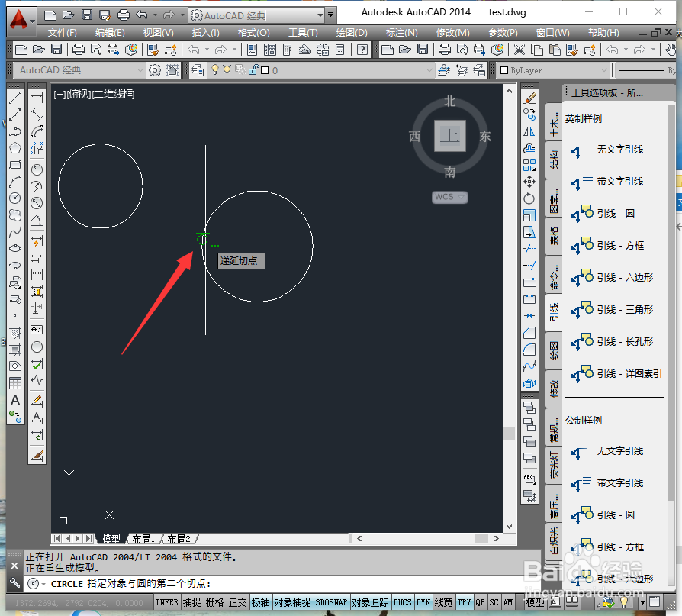Click the [-][俯视][二维线框] viewport label
This screenshot has width=682, height=616.
pos(94,94)
